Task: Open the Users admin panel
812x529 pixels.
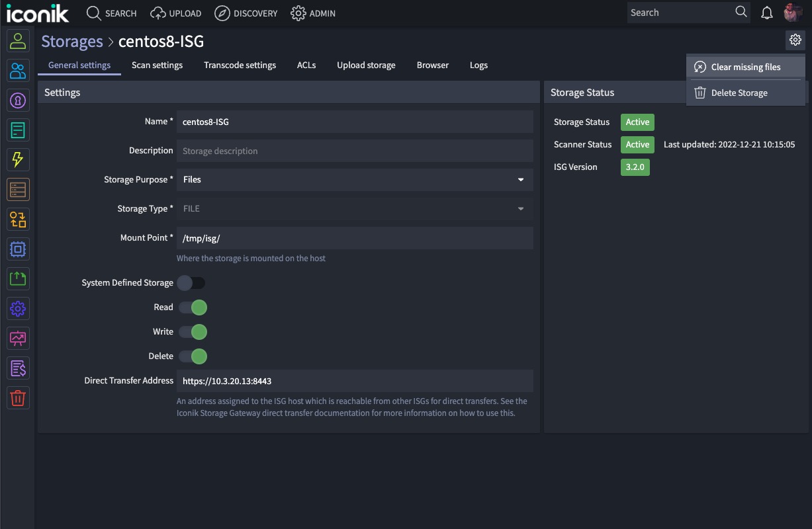Action: point(18,40)
